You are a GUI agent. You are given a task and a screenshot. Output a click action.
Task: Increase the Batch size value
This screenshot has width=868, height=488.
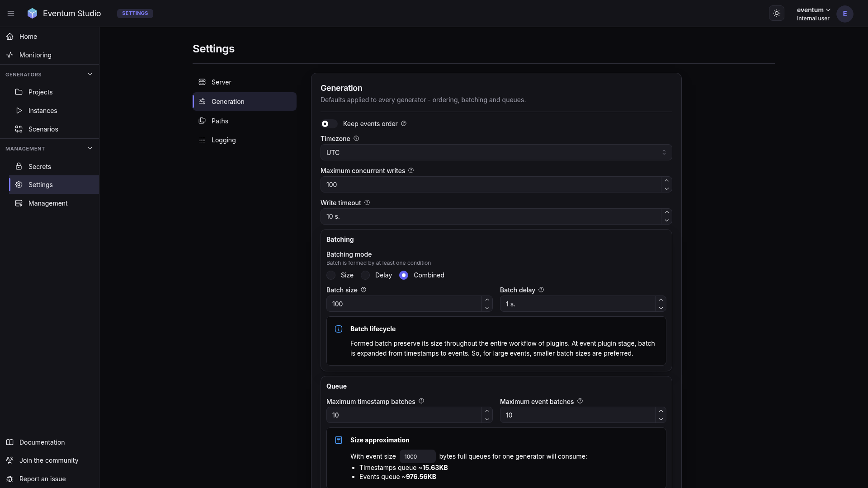pyautogui.click(x=487, y=300)
